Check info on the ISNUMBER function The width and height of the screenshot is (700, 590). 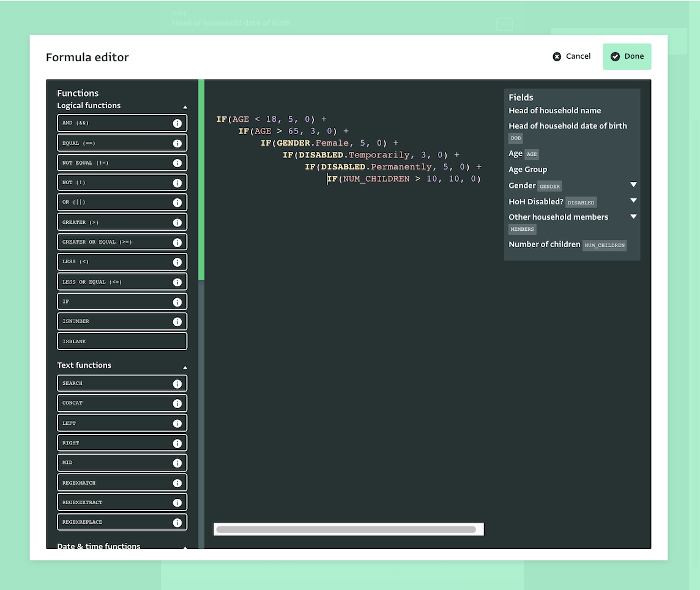tap(177, 321)
